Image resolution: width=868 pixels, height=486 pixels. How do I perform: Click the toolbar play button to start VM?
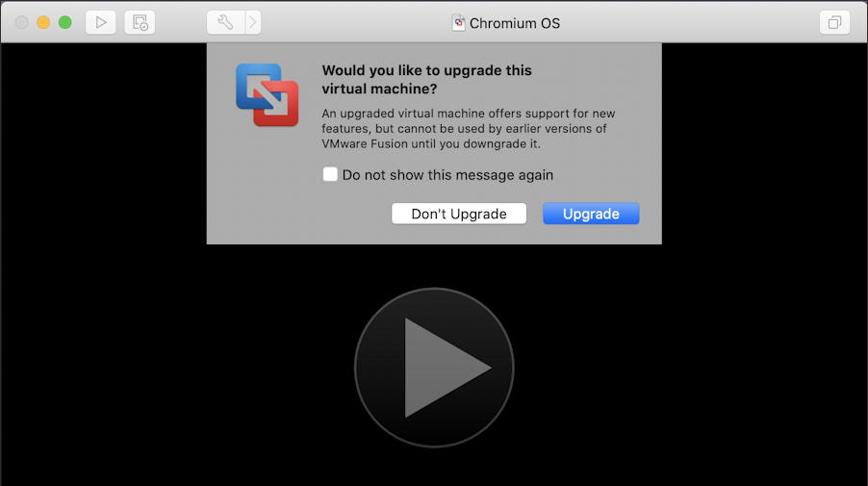pyautogui.click(x=101, y=23)
